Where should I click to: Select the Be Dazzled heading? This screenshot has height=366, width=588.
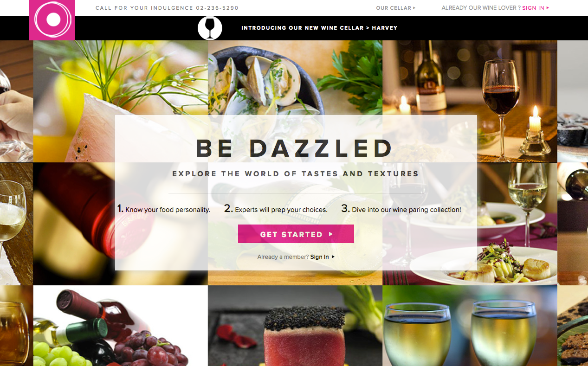(295, 148)
